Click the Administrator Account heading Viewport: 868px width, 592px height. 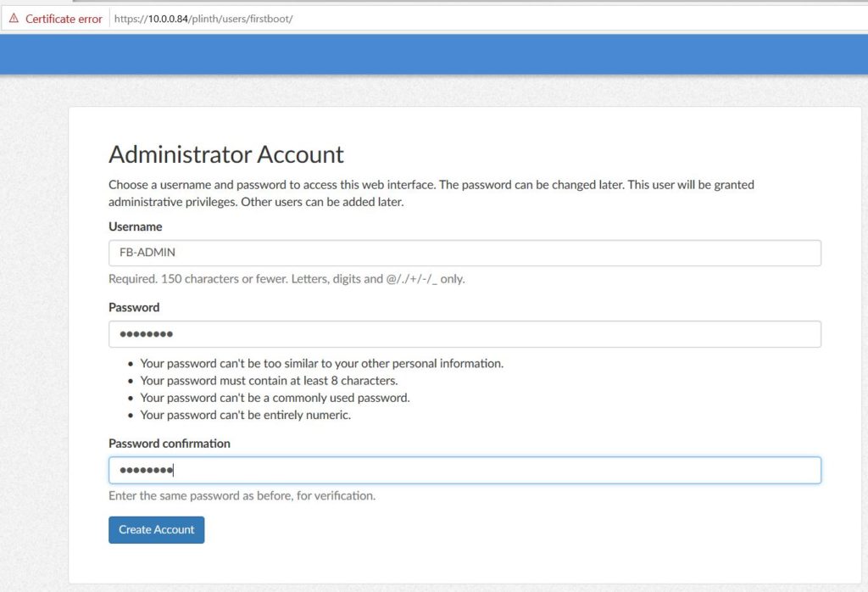click(225, 154)
